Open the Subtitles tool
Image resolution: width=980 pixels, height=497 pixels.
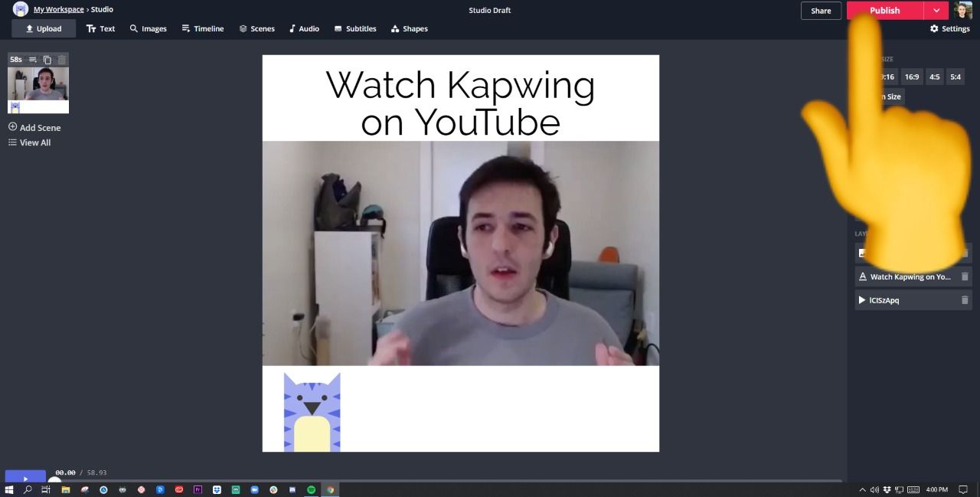[x=355, y=28]
